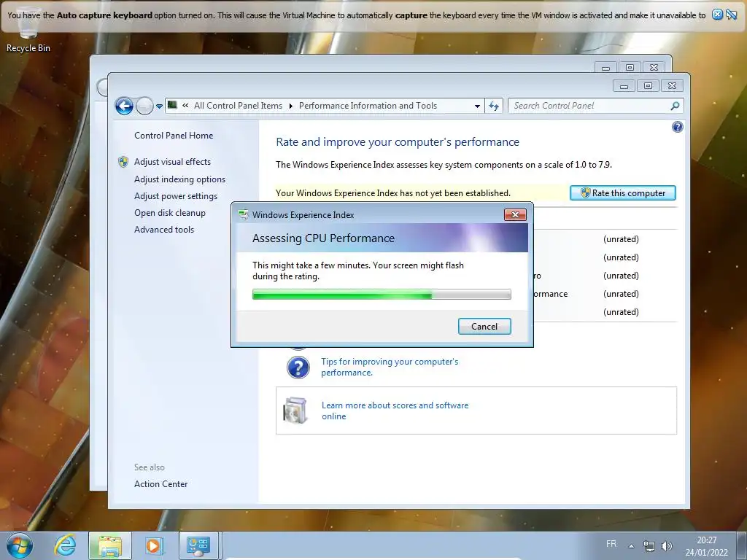The image size is (747, 560).
Task: Expand arrow after All Control Panel Items
Action: coord(290,106)
